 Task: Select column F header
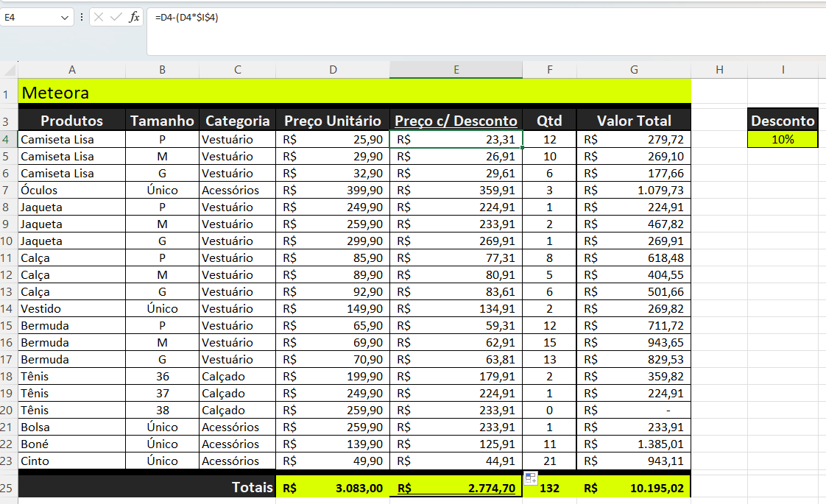click(549, 69)
